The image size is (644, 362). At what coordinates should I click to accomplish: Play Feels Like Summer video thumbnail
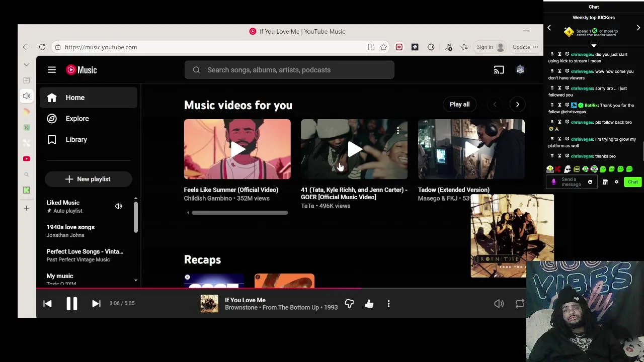click(237, 149)
